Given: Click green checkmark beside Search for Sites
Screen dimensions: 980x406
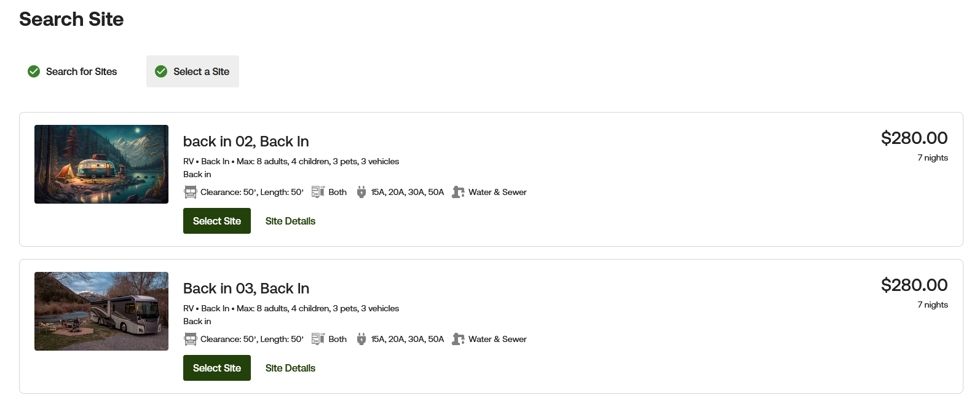Looking at the screenshot, I should pyautogui.click(x=34, y=71).
